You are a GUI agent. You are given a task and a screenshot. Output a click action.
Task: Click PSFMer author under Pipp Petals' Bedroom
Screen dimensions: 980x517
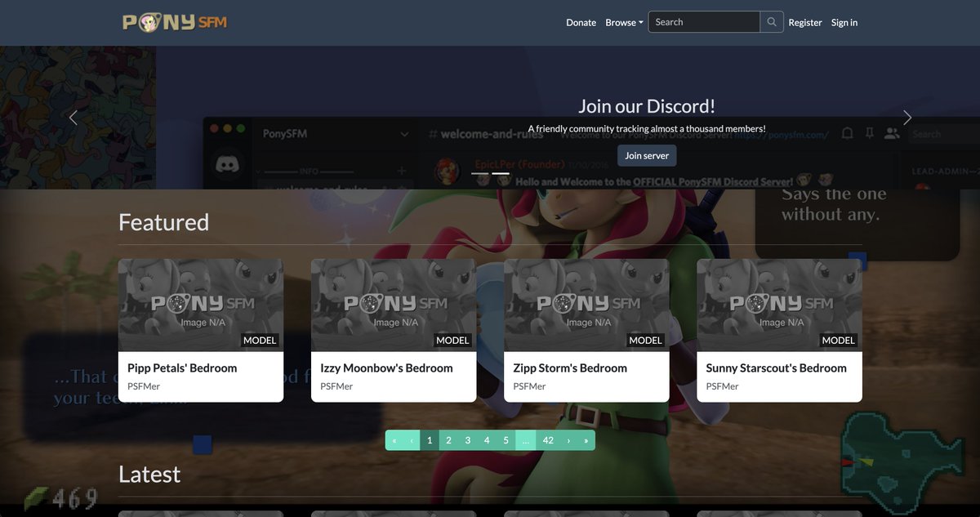[144, 386]
